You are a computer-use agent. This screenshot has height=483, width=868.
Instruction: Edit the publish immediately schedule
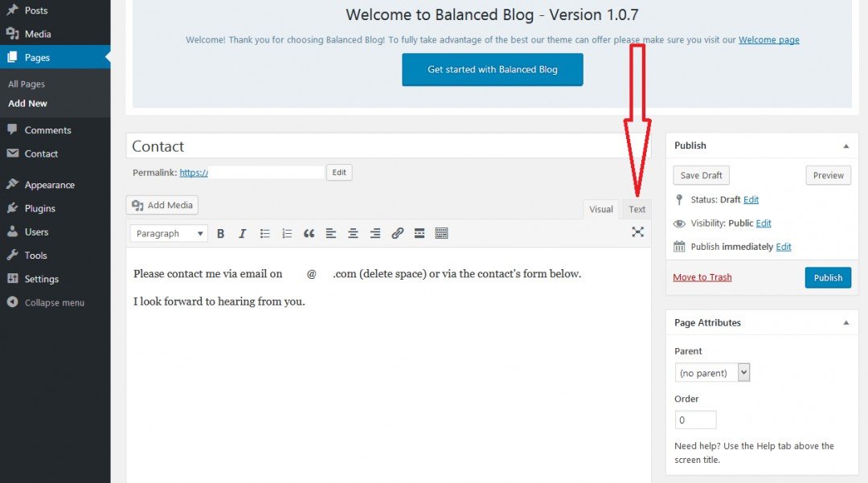tap(784, 247)
